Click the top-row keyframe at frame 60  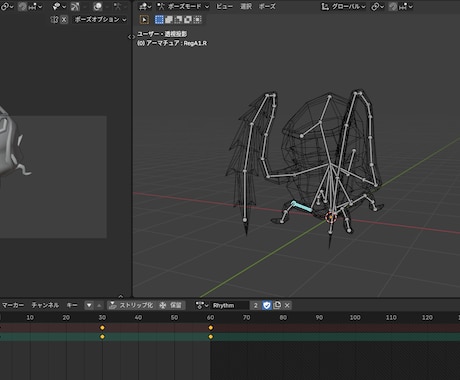[210, 328]
